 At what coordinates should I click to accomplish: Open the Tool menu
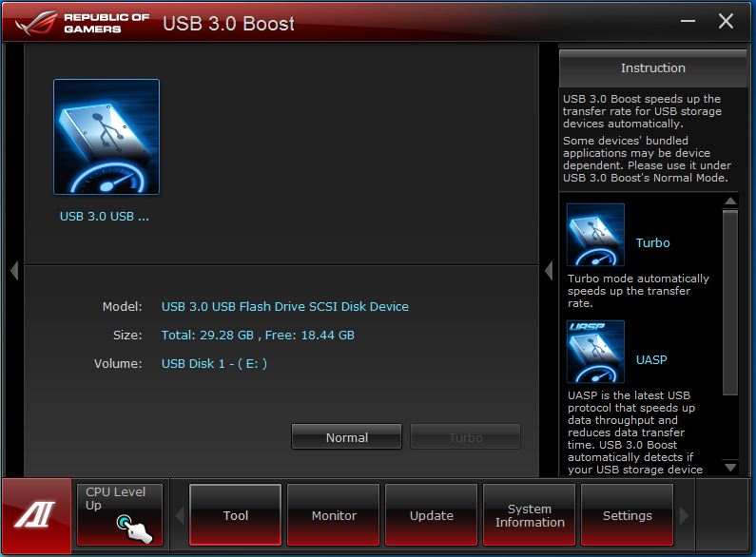click(x=235, y=515)
